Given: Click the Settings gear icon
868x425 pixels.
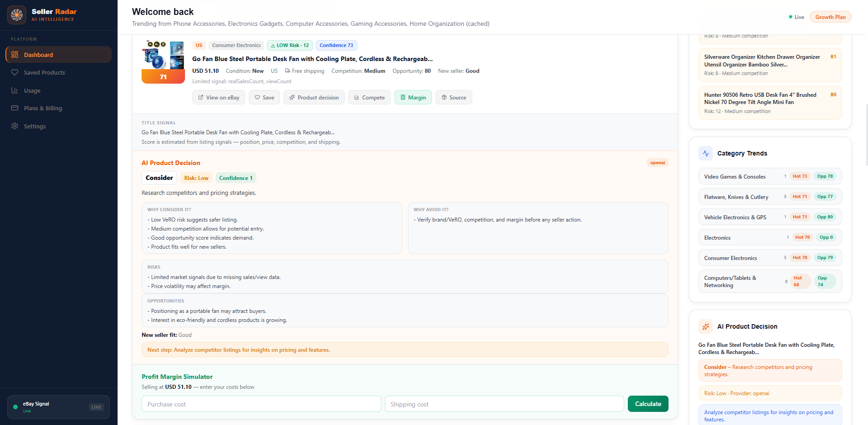Looking at the screenshot, I should pos(15,126).
